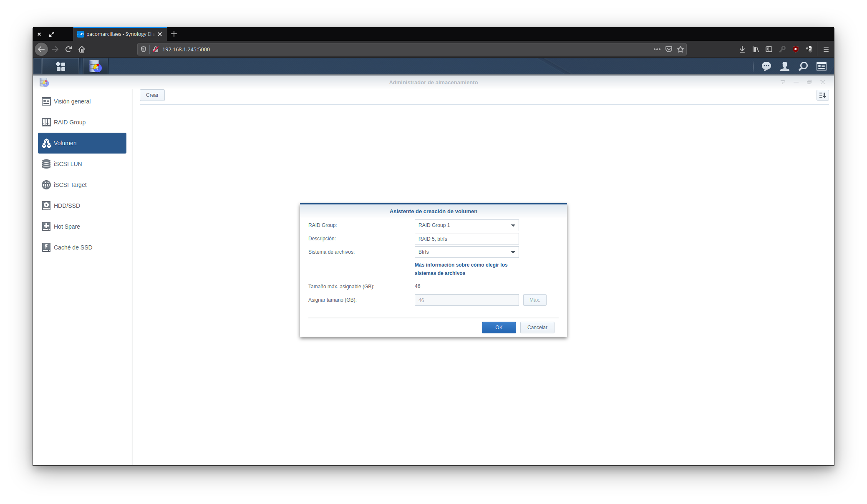
Task: Open the notifications chat bubble icon
Action: 766,66
